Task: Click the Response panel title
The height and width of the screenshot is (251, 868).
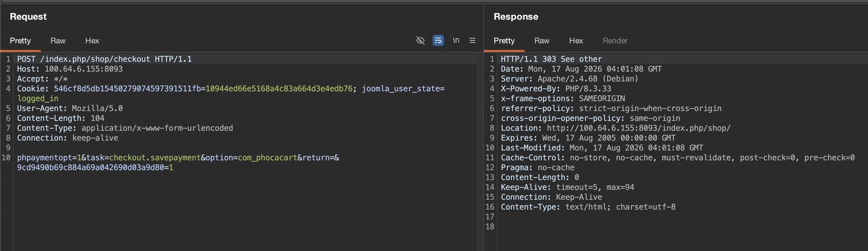Action: [x=516, y=17]
